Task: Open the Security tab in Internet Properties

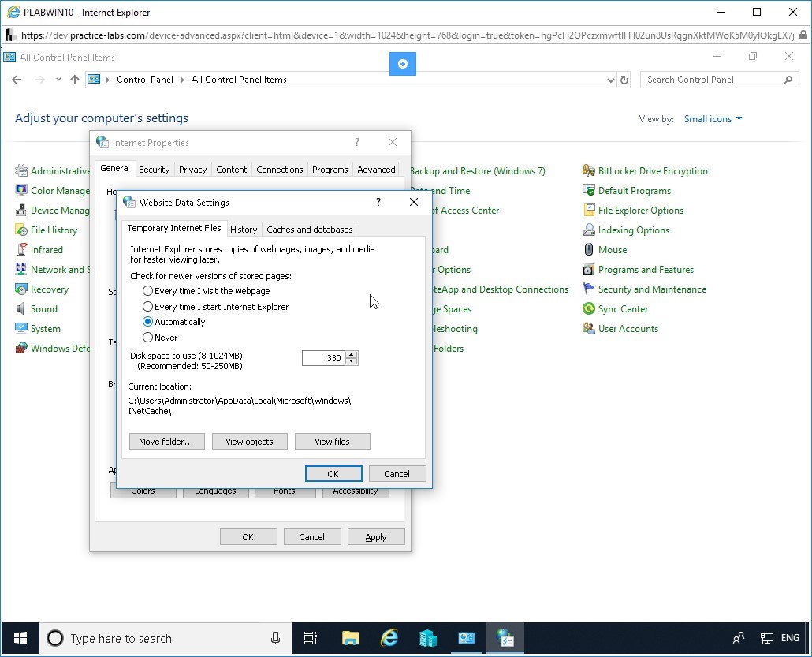Action: pyautogui.click(x=154, y=170)
